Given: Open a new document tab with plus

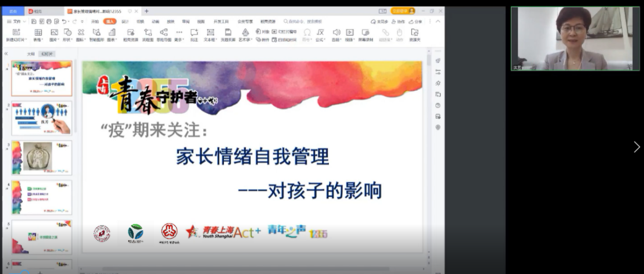Looking at the screenshot, I should pos(147,11).
